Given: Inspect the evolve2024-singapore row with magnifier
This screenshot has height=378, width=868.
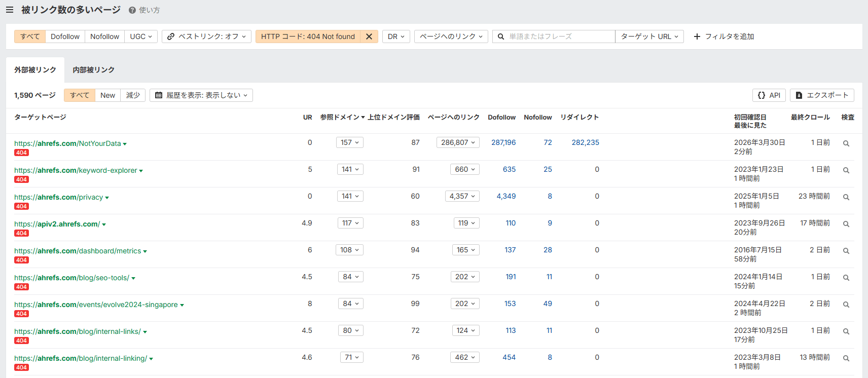Looking at the screenshot, I should coord(846,305).
